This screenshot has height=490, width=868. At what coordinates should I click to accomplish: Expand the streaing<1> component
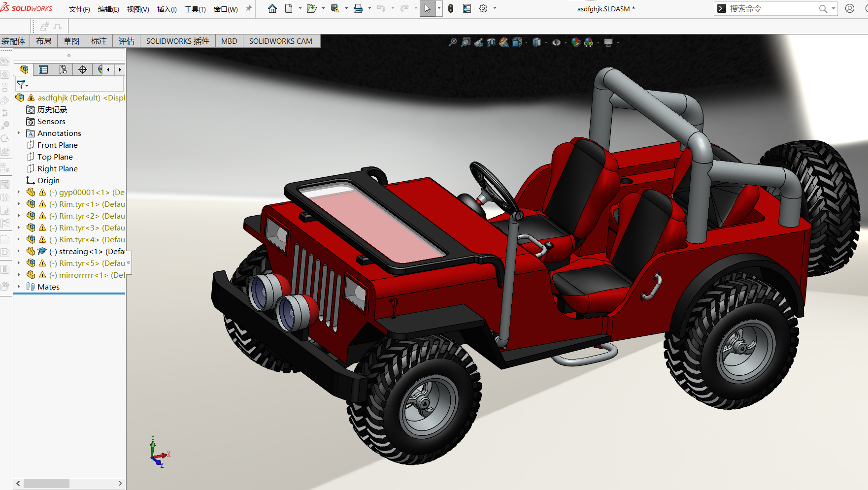click(19, 251)
